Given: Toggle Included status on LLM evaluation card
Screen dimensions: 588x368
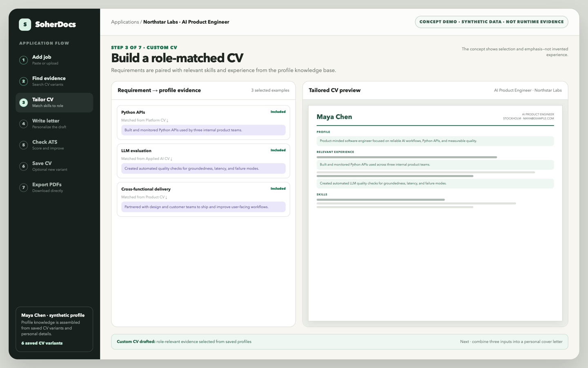Looking at the screenshot, I should tap(278, 150).
